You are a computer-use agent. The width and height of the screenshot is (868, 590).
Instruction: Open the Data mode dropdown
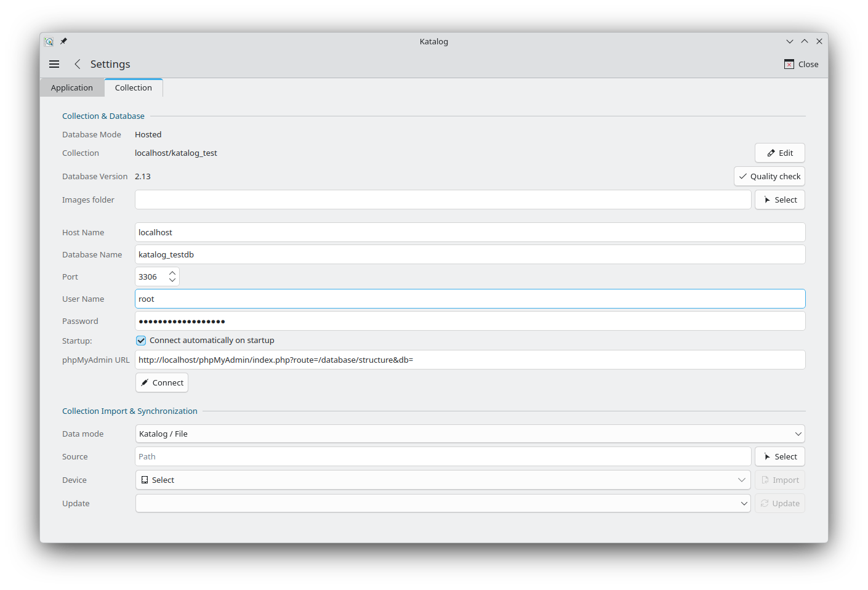[470, 434]
